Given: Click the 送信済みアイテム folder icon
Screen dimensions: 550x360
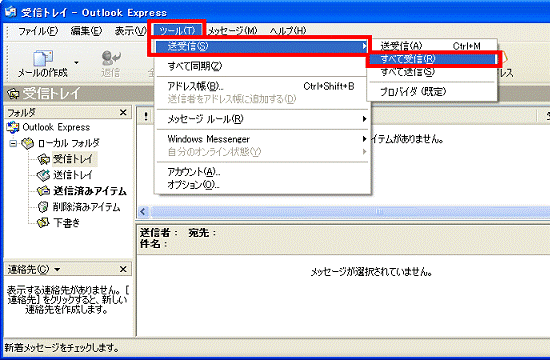Looking at the screenshot, I should click(43, 191).
